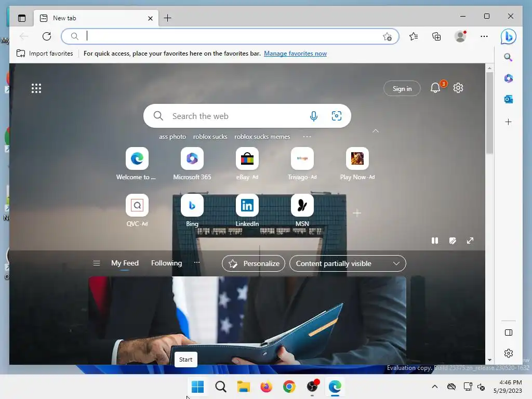Viewport: 532px width, 399px height.
Task: Open the notifications bell icon
Action: (x=435, y=88)
